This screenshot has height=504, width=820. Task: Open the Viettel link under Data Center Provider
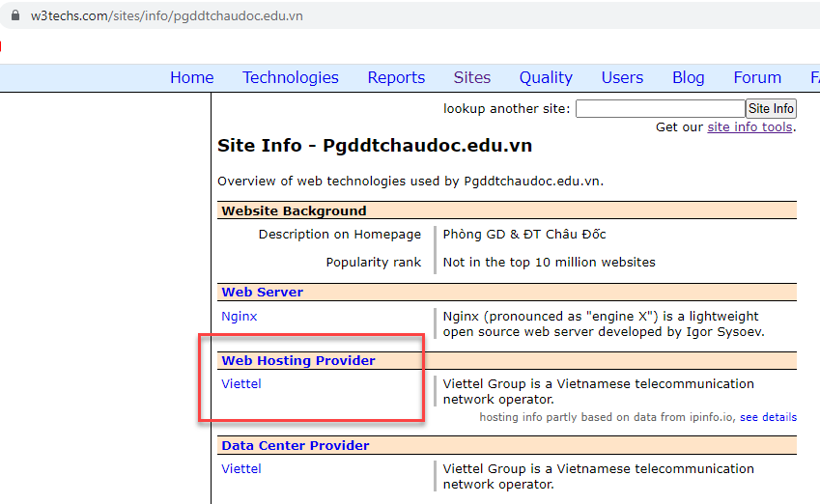click(241, 469)
